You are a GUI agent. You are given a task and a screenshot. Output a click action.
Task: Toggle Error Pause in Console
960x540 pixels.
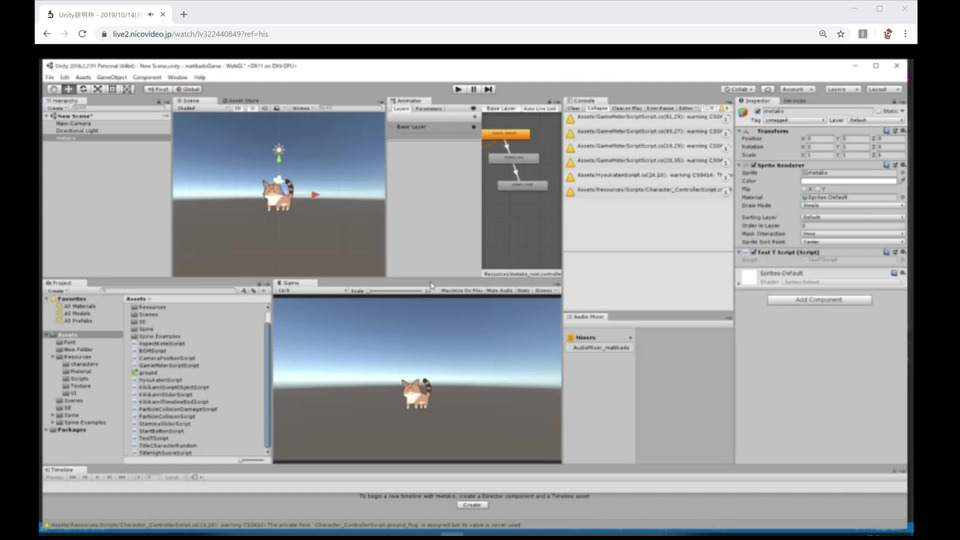(660, 108)
